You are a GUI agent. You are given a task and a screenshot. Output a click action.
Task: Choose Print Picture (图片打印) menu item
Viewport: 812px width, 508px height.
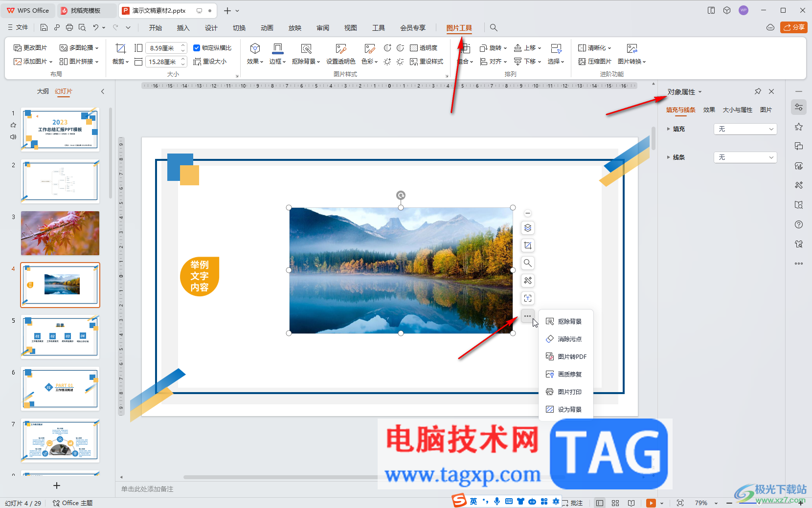(x=566, y=392)
